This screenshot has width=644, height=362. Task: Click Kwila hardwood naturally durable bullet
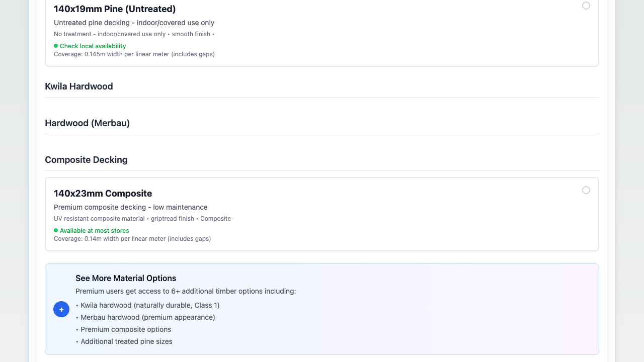[x=149, y=305]
